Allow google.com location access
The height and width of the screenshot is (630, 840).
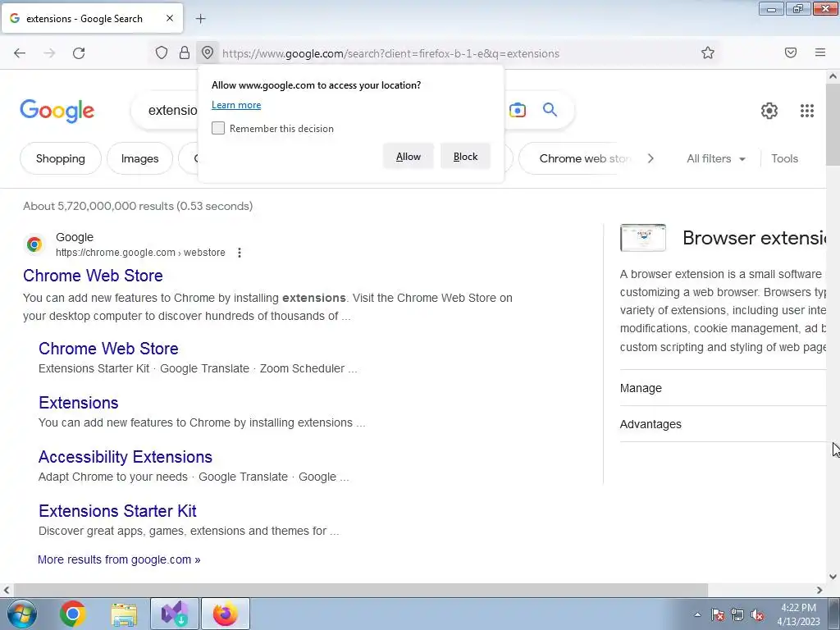coord(409,157)
